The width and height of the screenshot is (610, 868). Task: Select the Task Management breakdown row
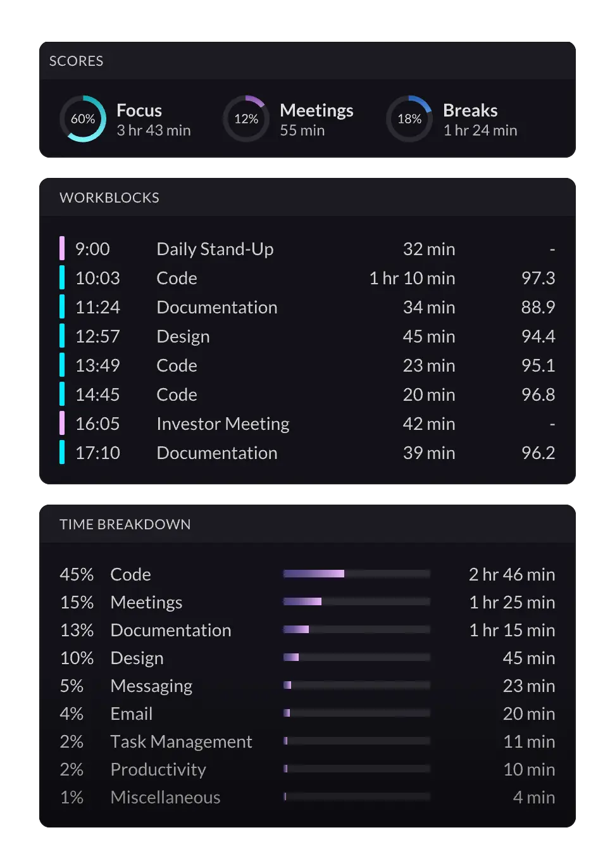pos(307,741)
